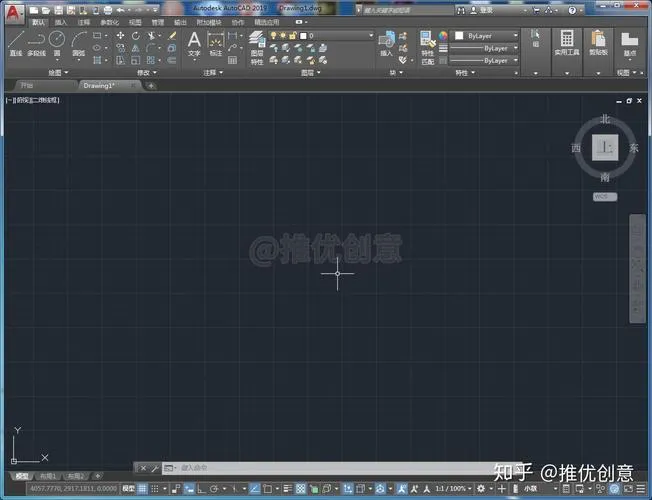Open the Insert (插入) ribbon tab
This screenshot has width=652, height=500.
click(61, 22)
